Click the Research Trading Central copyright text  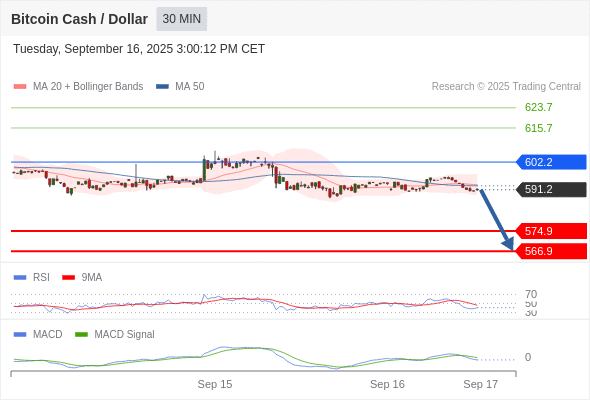point(506,87)
